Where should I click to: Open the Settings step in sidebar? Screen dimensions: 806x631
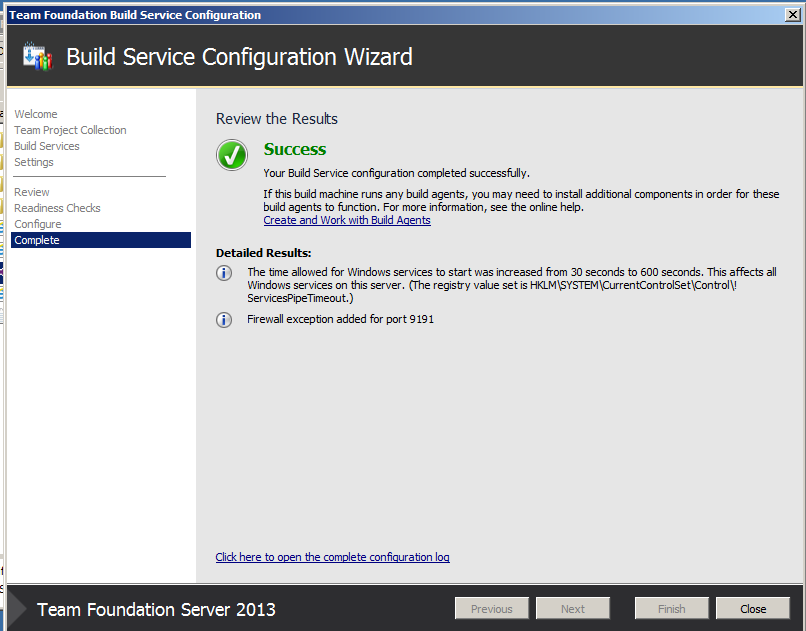34,162
